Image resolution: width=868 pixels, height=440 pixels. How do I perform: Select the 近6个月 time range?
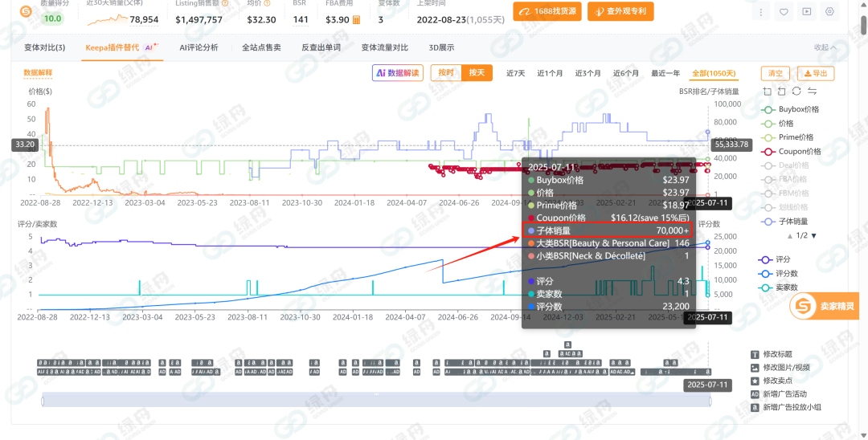point(625,73)
